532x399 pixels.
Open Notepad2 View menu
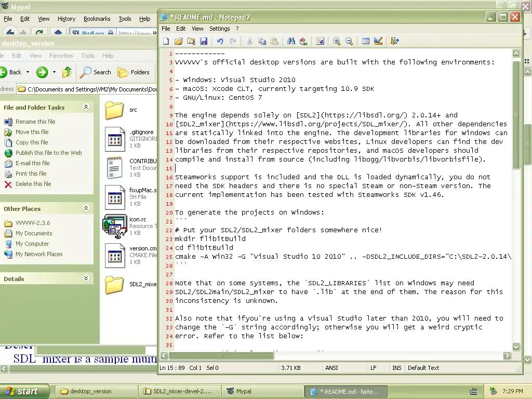tap(197, 29)
